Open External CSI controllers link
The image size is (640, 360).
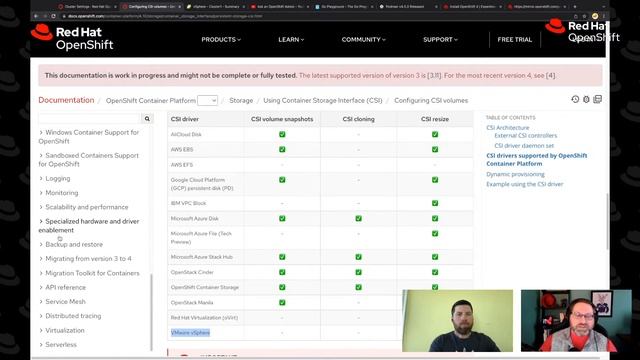click(525, 136)
